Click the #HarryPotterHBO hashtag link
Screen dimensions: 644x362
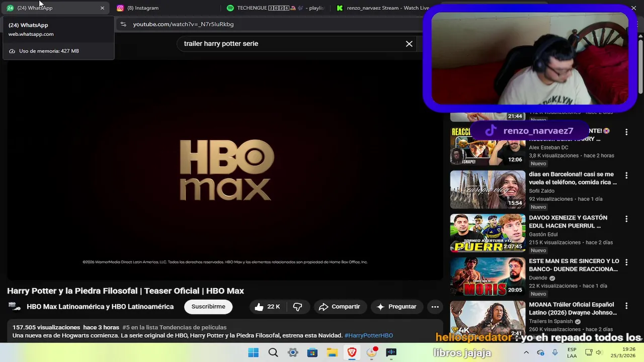pos(369,335)
